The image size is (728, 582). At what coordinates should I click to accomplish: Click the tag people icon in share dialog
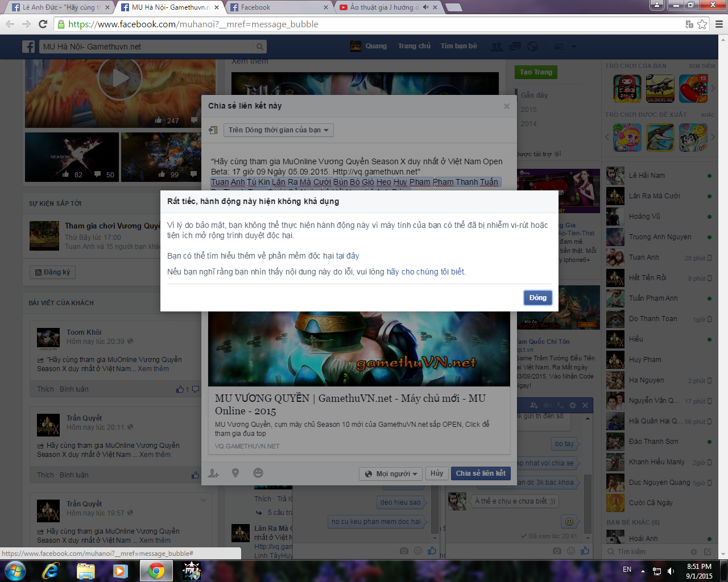[x=214, y=473]
